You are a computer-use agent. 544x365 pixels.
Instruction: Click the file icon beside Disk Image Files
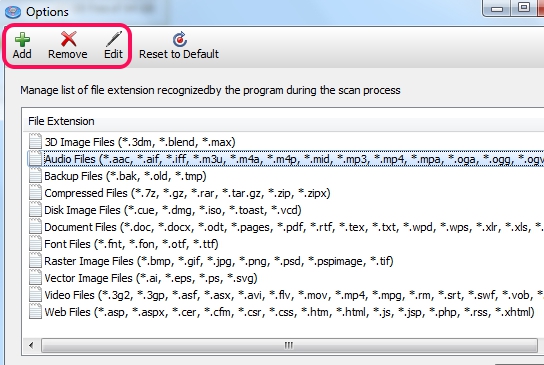pos(35,210)
